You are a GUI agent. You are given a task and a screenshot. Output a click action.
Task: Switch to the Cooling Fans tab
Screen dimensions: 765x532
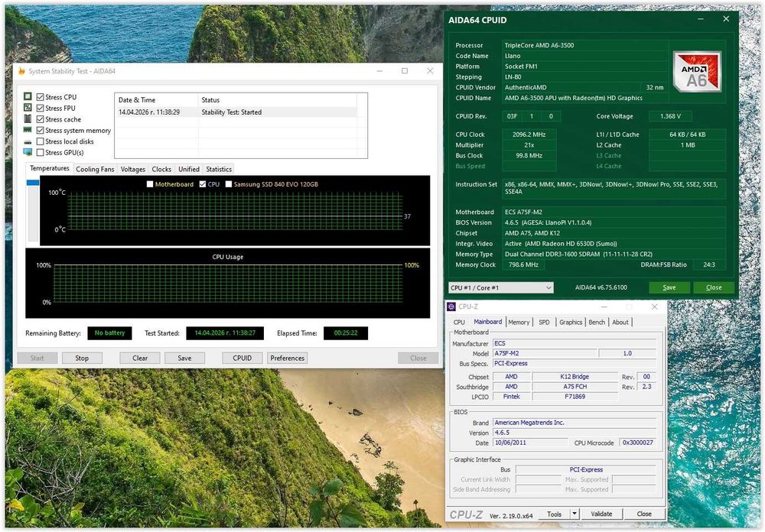pos(95,169)
